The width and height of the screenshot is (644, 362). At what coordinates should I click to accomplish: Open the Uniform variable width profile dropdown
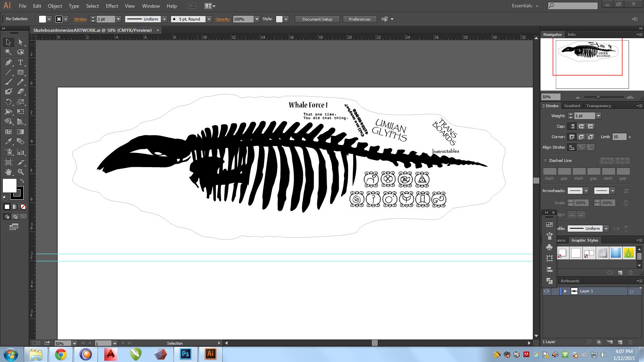[x=164, y=19]
